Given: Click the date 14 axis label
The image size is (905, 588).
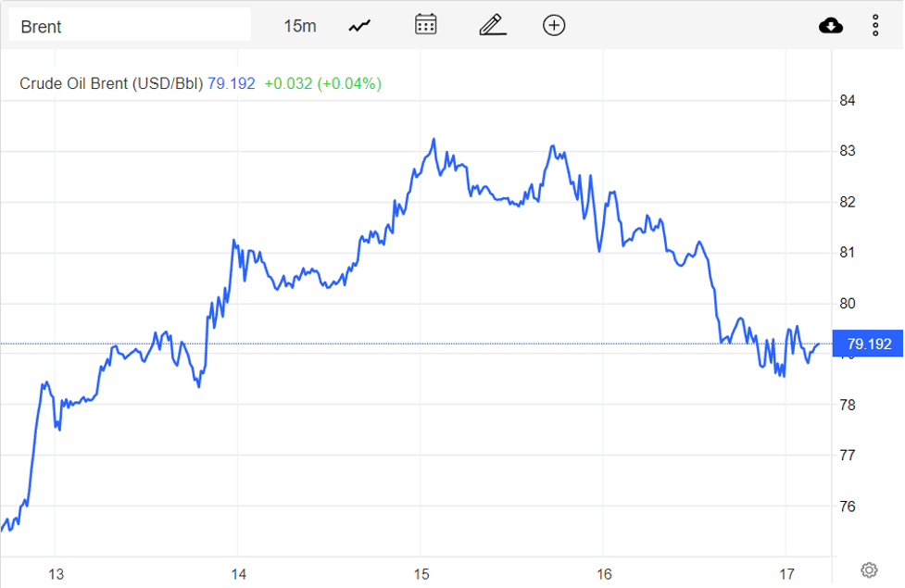Looking at the screenshot, I should coord(238,574).
